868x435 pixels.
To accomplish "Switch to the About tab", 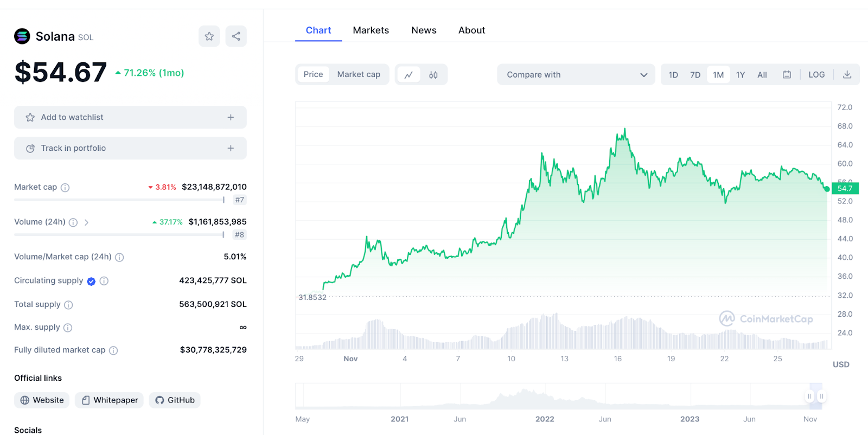I will tap(472, 30).
